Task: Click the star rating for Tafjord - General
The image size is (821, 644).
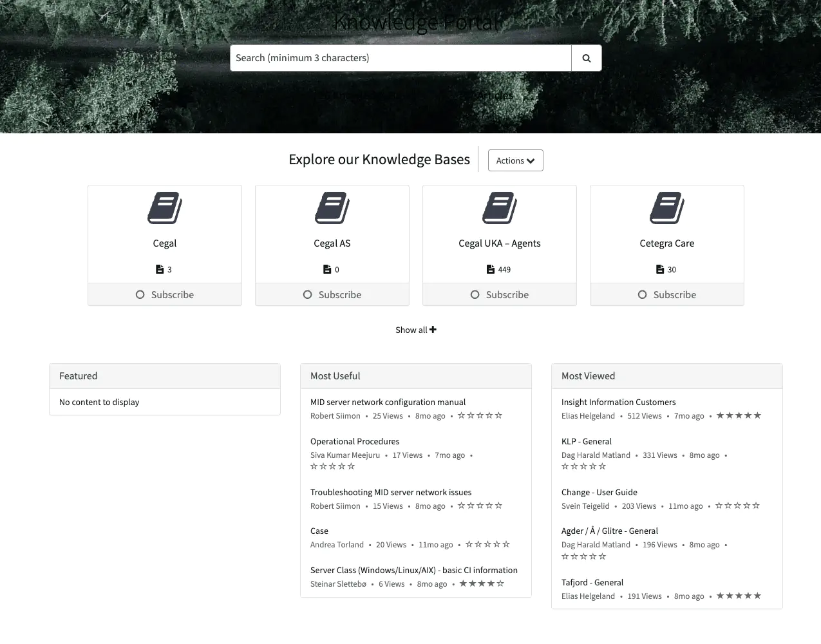Action: tap(739, 596)
